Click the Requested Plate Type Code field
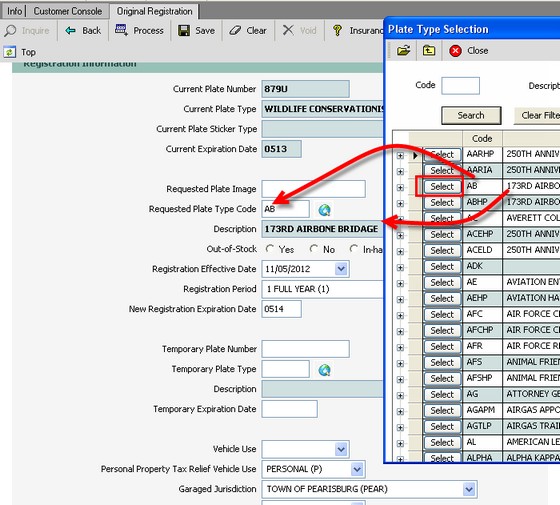 tap(285, 209)
